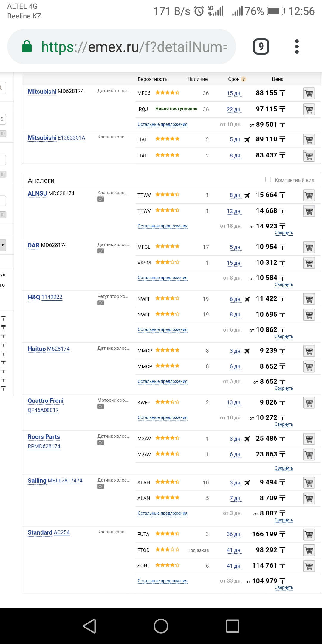This screenshot has width=322, height=644.
Task: View photo of Quattro Freni QF46A00017
Action: tap(101, 406)
